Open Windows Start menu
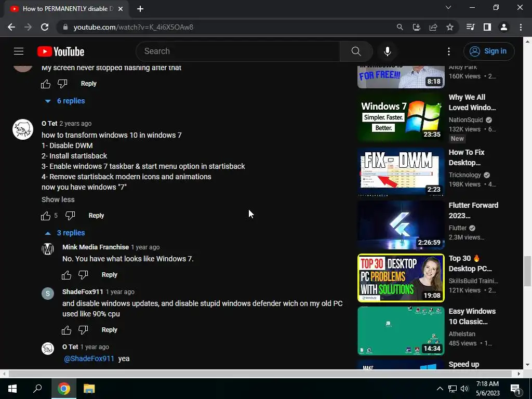 click(12, 389)
